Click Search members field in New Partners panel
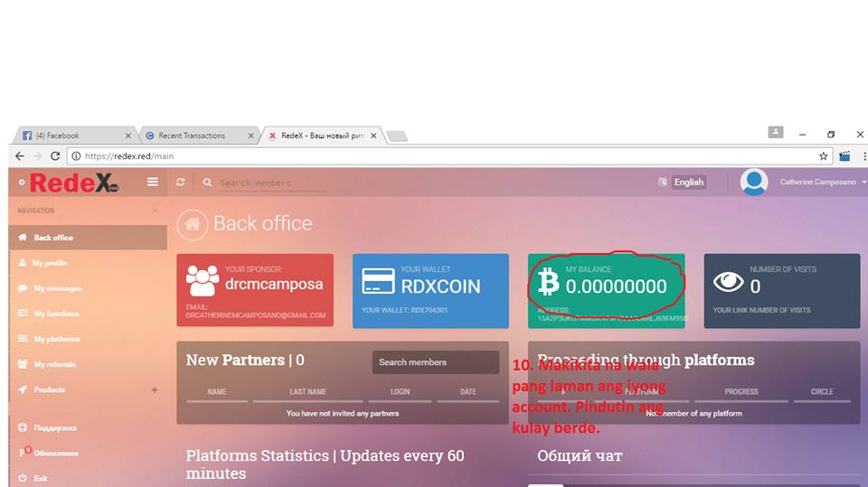868x487 pixels. coord(435,362)
